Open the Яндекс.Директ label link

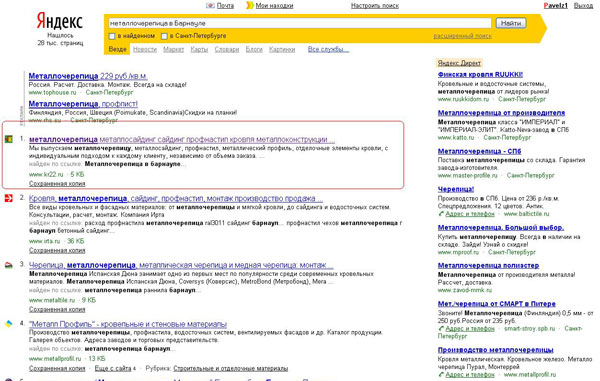459,63
